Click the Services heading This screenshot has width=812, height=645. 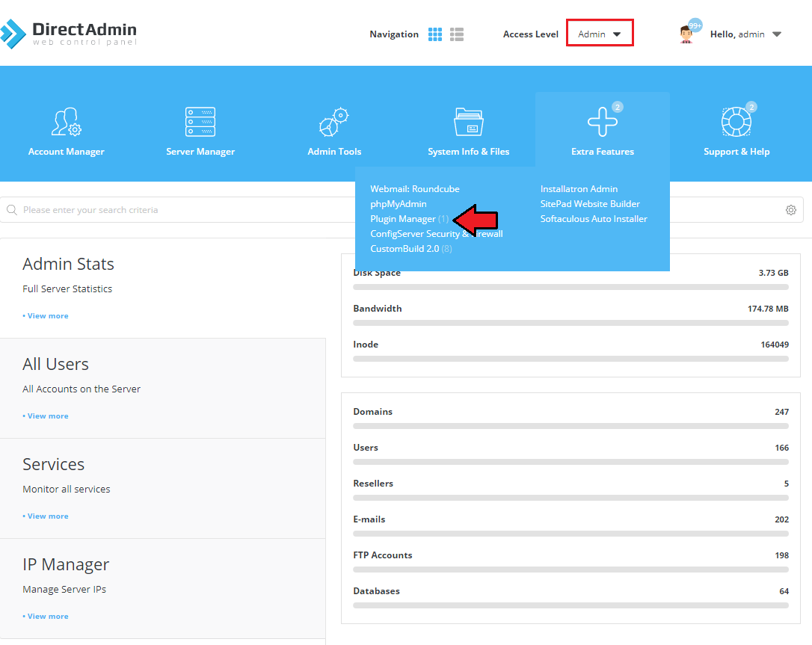pos(53,464)
